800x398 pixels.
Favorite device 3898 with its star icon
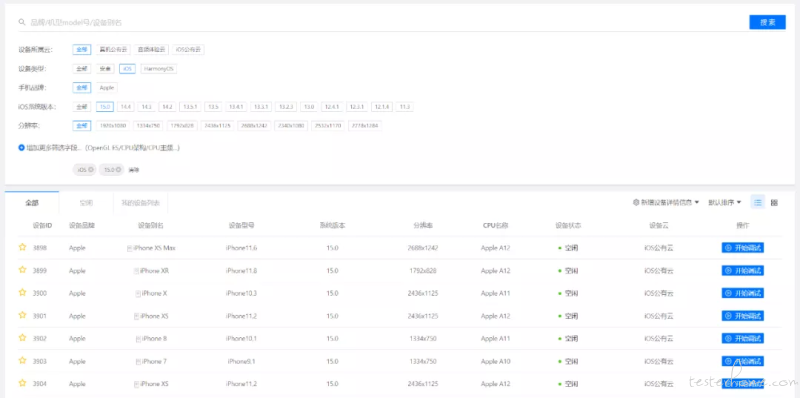pyautogui.click(x=22, y=247)
